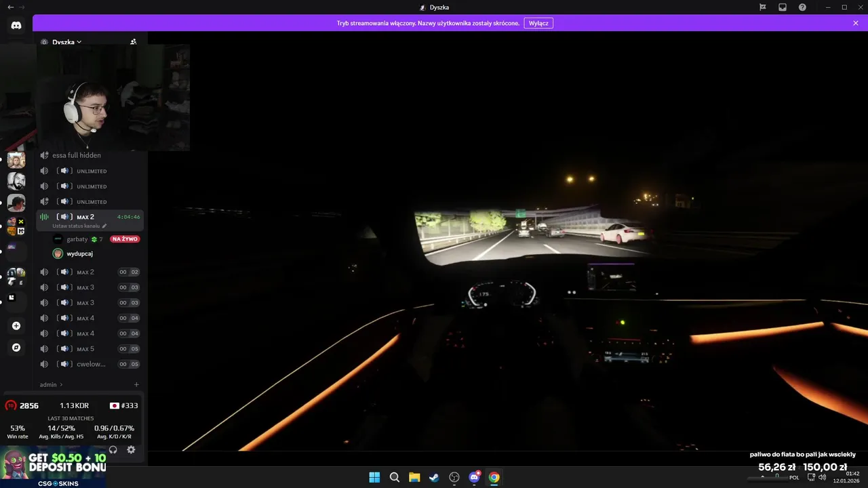Click the 00 05 limit on MAX 5
This screenshot has height=488, width=868.
[x=129, y=349]
